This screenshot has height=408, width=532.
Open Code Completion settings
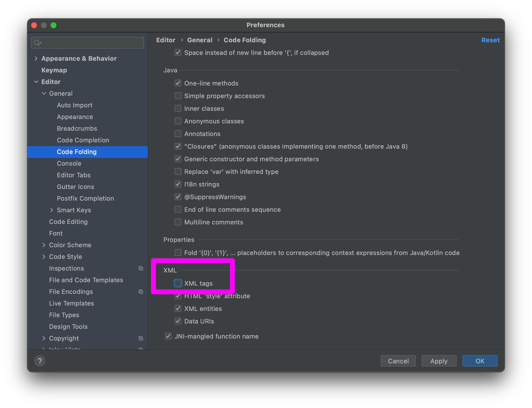point(83,140)
